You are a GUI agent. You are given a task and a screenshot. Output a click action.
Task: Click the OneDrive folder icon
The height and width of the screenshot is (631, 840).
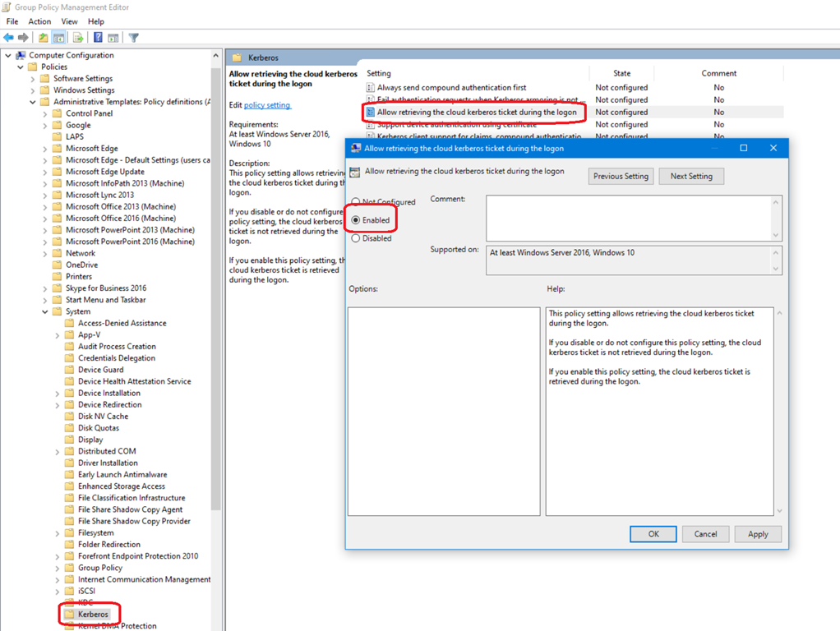pos(58,265)
